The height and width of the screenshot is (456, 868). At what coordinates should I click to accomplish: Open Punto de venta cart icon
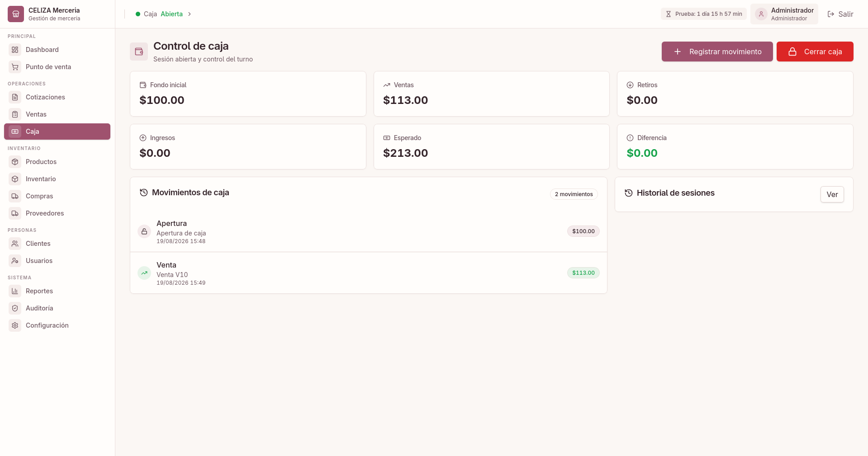(x=15, y=67)
